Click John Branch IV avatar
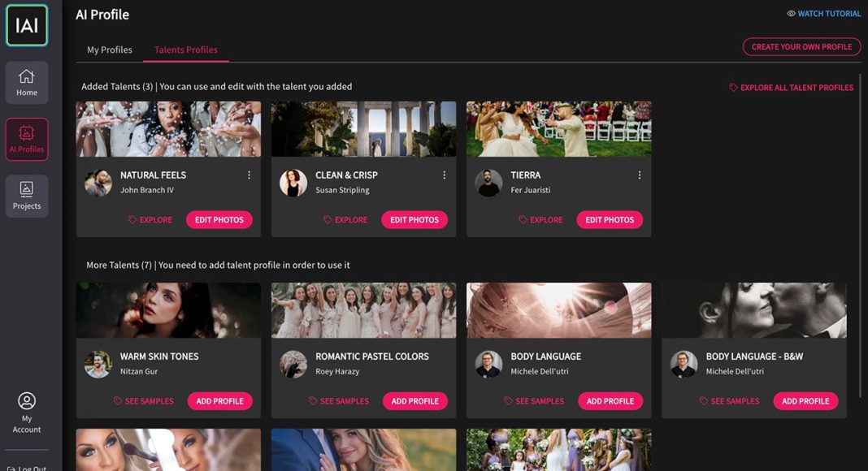The image size is (868, 471). [98, 183]
